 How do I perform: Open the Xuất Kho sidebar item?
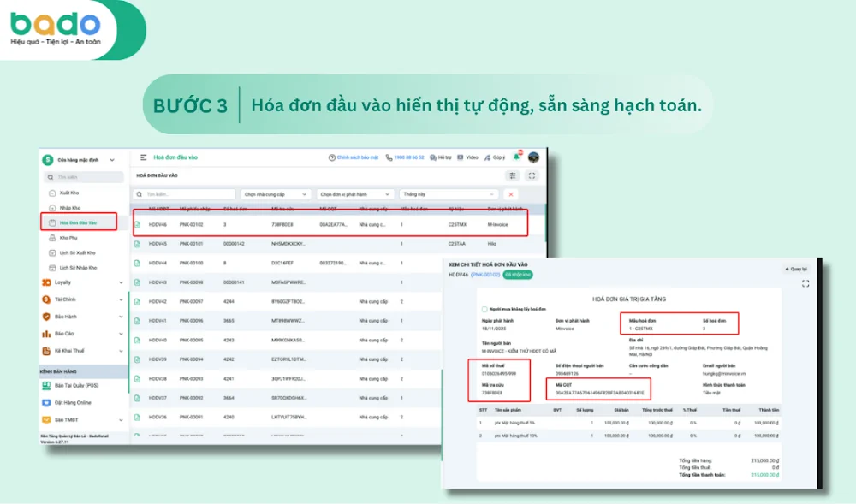pos(69,193)
